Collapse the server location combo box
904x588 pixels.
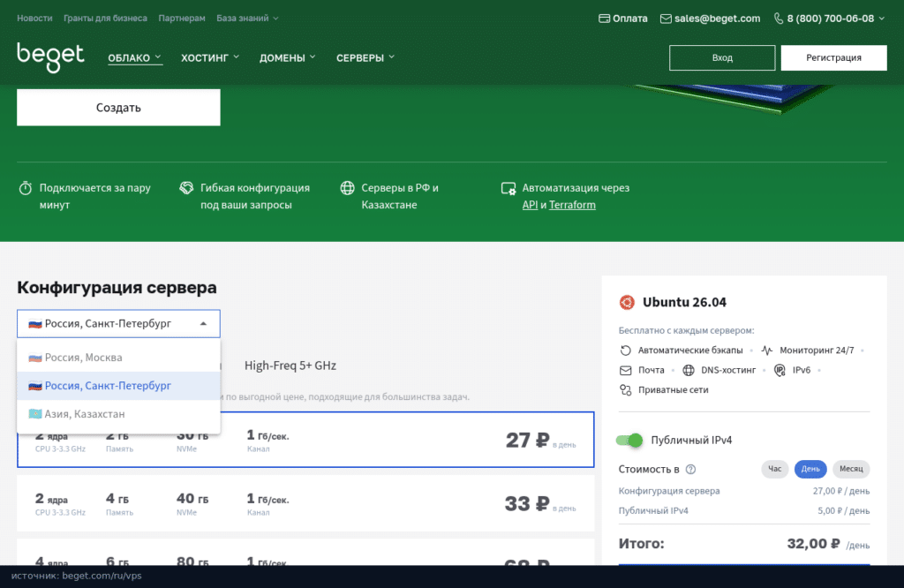[x=118, y=324]
